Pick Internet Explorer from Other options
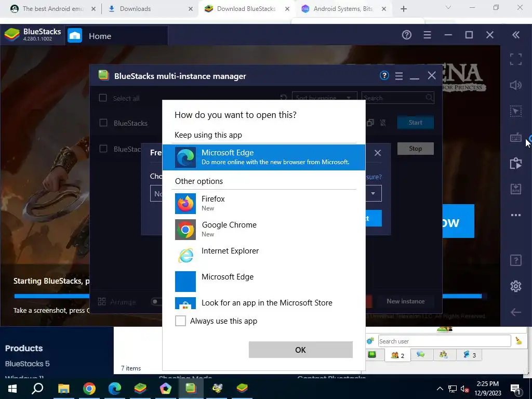The width and height of the screenshot is (532, 399). [x=263, y=255]
